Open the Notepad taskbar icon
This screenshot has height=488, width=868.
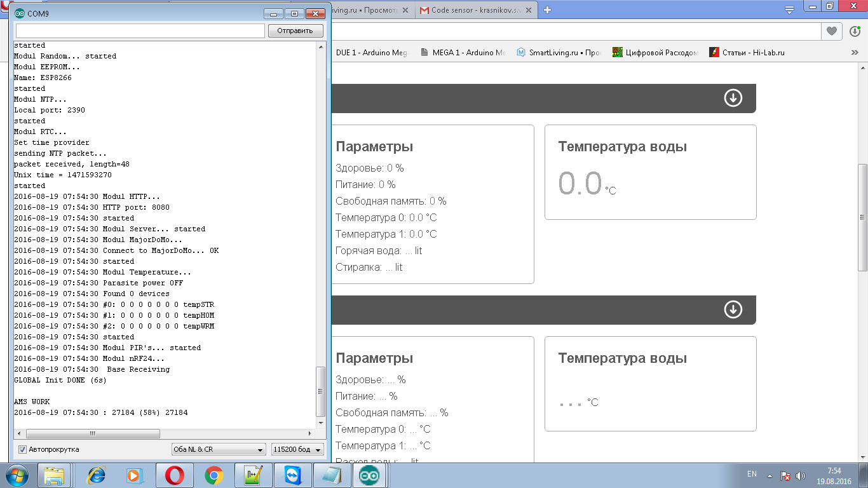click(x=332, y=475)
